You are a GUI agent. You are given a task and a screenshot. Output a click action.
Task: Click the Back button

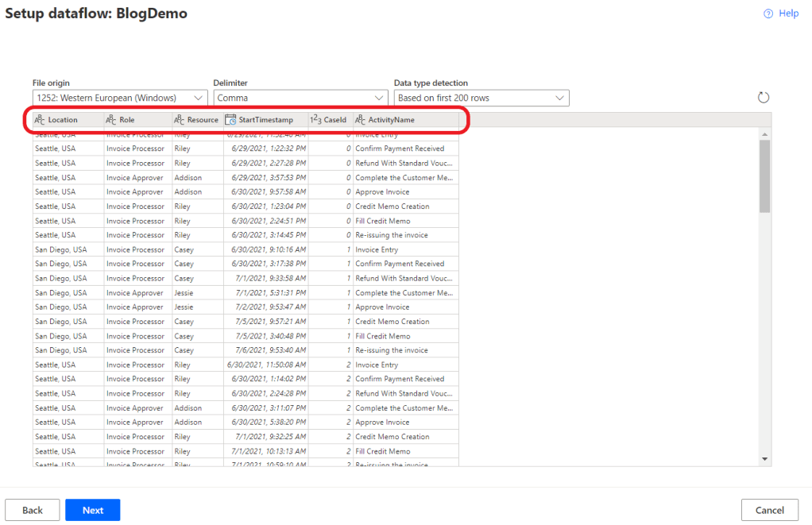pyautogui.click(x=32, y=510)
